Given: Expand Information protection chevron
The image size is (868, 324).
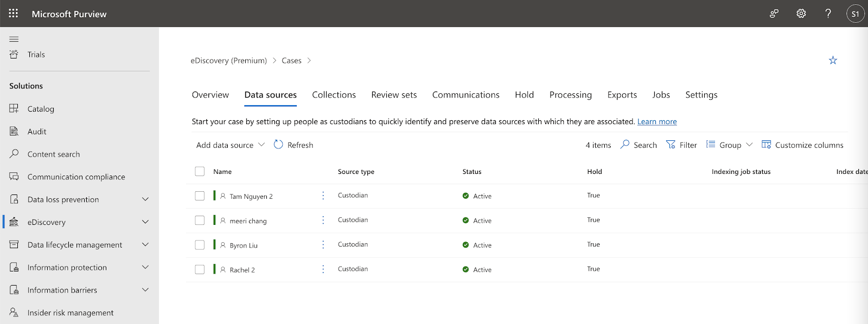Looking at the screenshot, I should tap(145, 267).
